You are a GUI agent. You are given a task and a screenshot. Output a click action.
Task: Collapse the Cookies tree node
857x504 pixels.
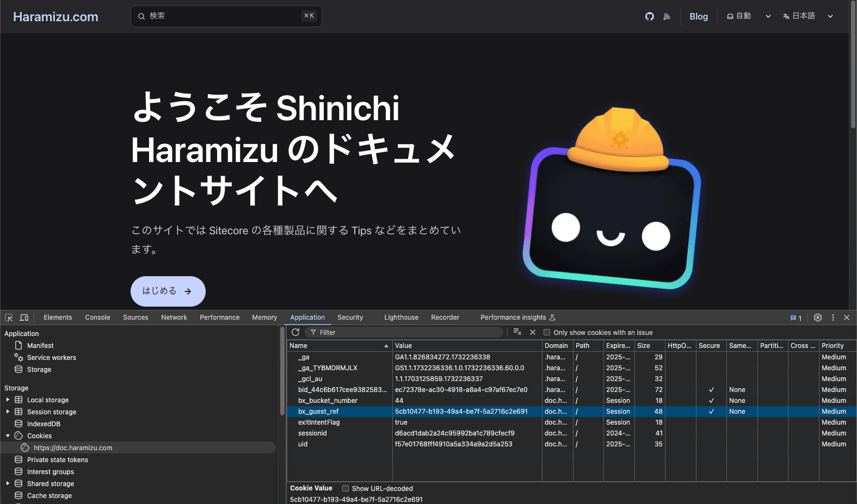point(8,435)
